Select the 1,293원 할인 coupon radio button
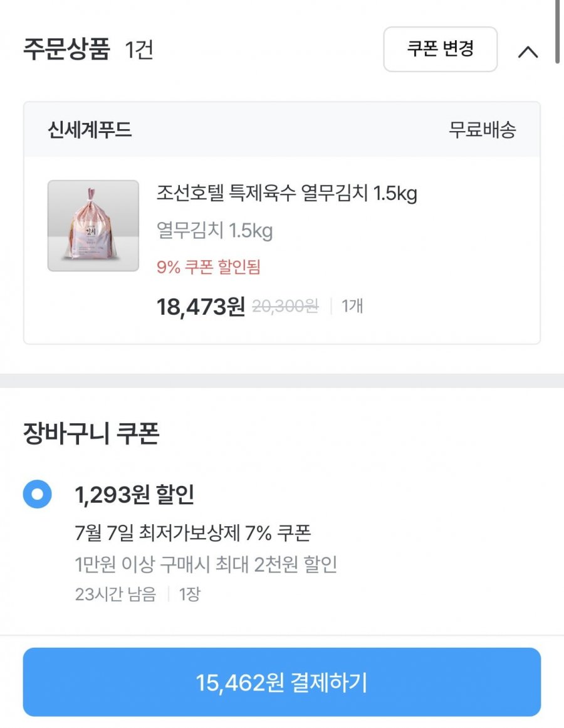This screenshot has width=564, height=728. pyautogui.click(x=37, y=493)
